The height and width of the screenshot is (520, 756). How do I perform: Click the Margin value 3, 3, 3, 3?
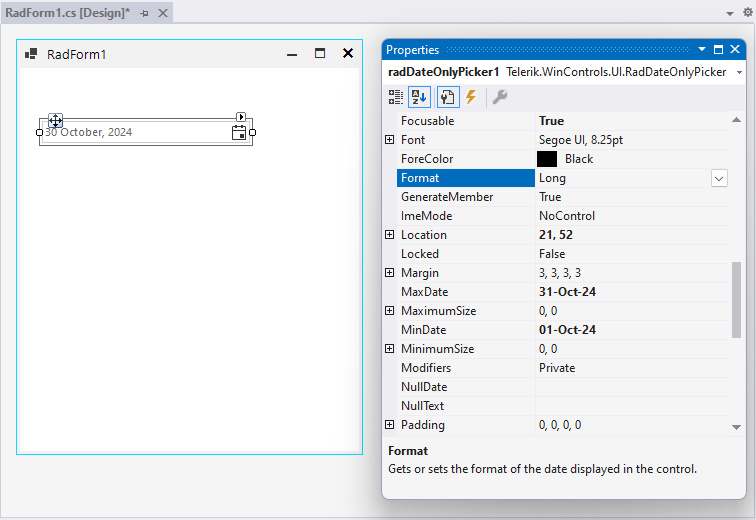point(560,273)
